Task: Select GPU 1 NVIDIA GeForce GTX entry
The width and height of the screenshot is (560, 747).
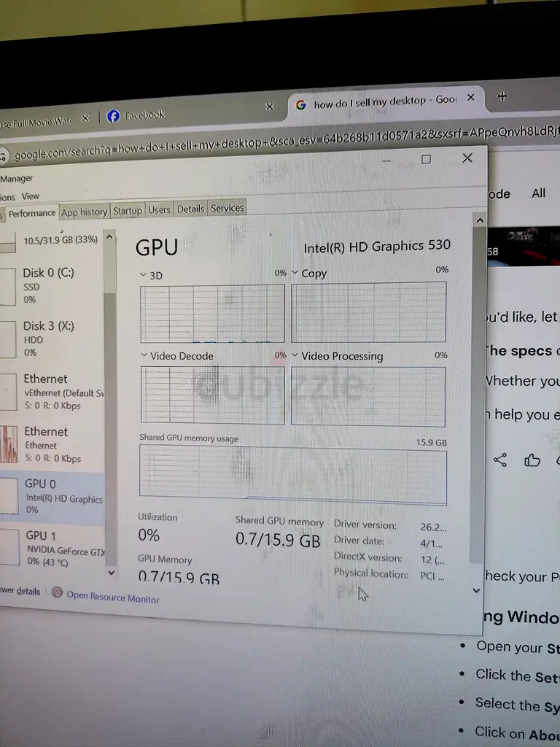Action: 52,548
